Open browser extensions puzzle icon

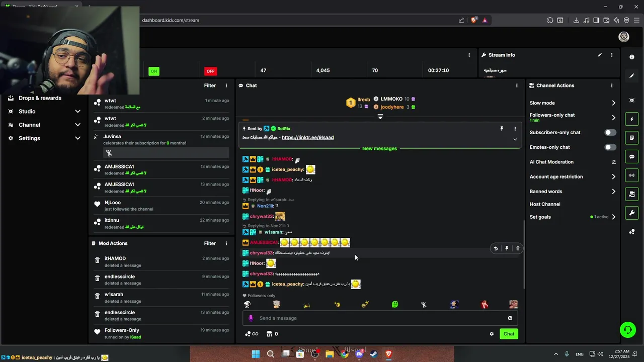point(550,20)
